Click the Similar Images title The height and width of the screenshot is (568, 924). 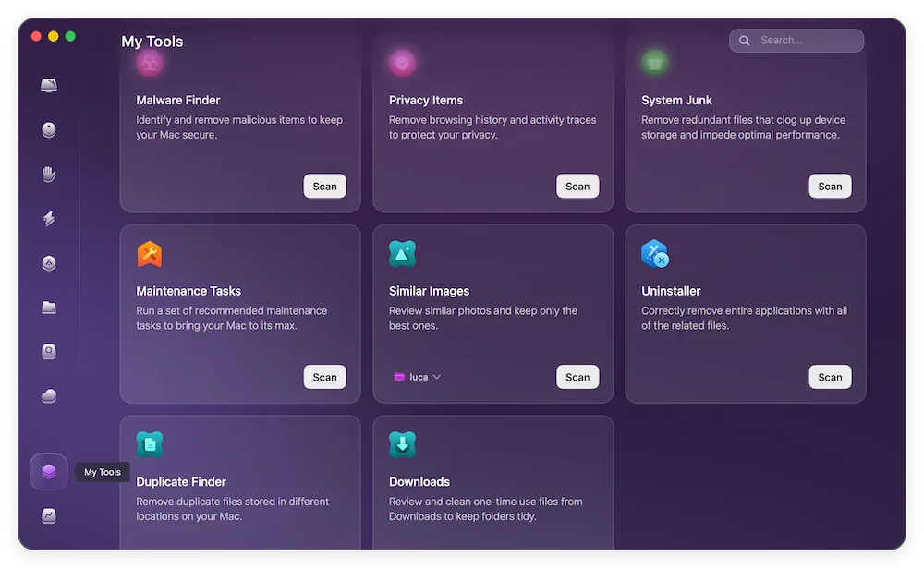pos(429,291)
